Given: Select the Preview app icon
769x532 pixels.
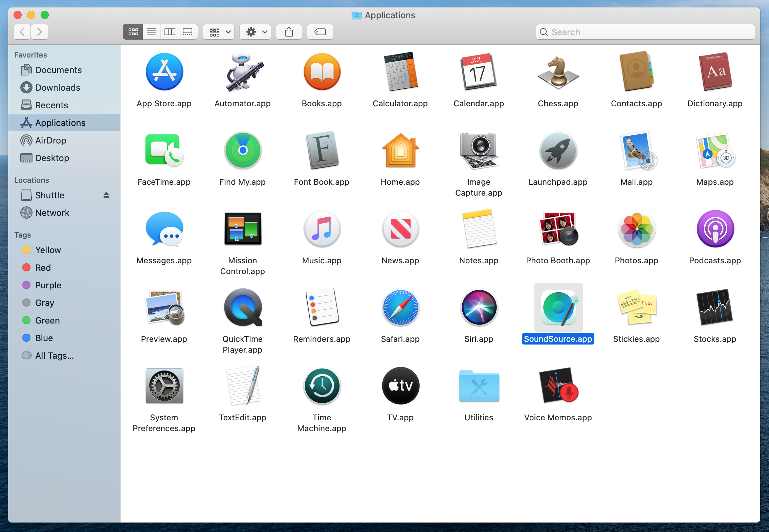Looking at the screenshot, I should click(164, 307).
